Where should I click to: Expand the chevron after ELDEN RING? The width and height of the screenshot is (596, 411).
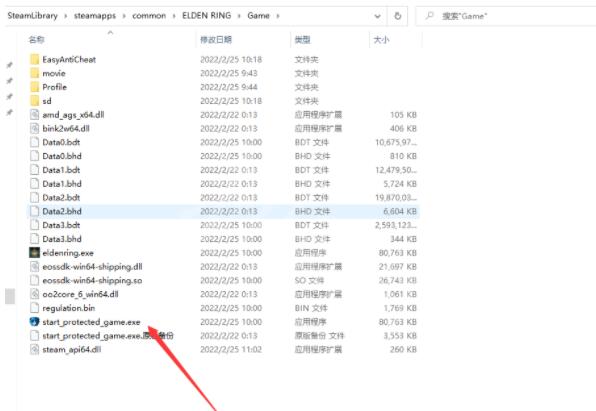pos(239,16)
